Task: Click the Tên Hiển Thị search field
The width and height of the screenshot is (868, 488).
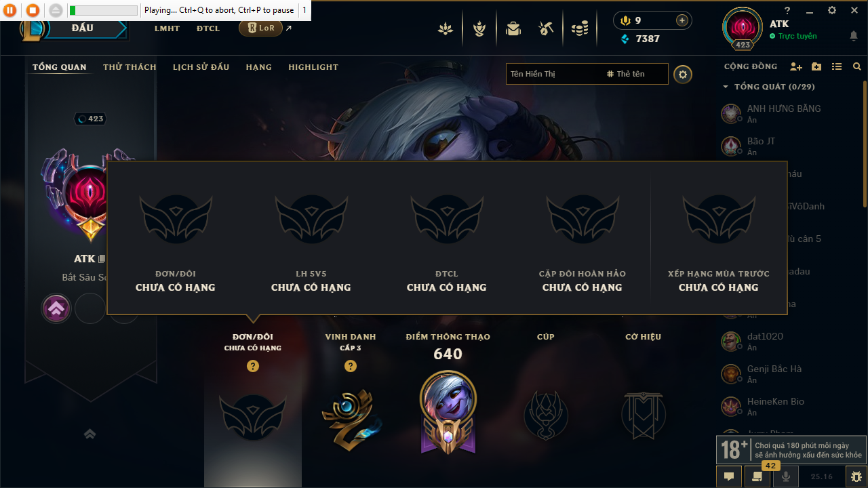Action: coord(553,74)
